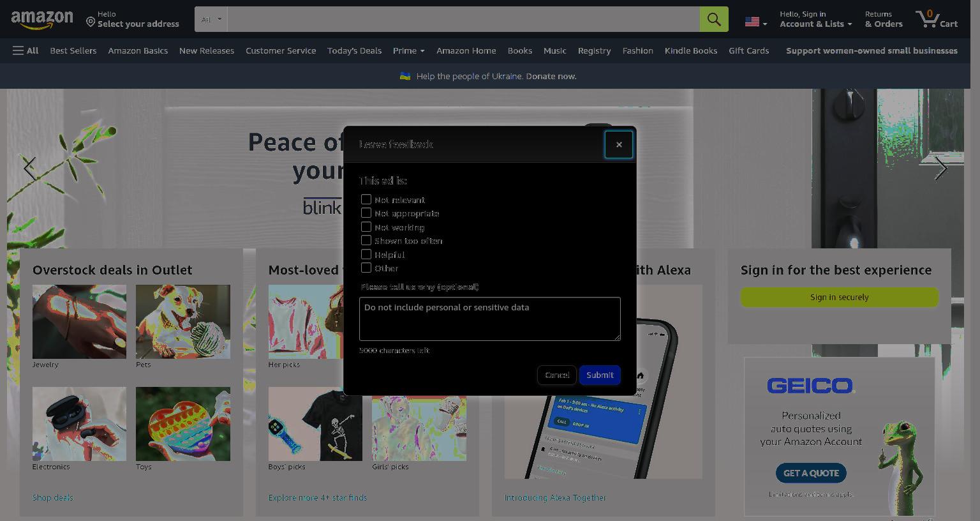The height and width of the screenshot is (521, 980).
Task: Open Explore more 4+ star finds link
Action: (x=318, y=497)
